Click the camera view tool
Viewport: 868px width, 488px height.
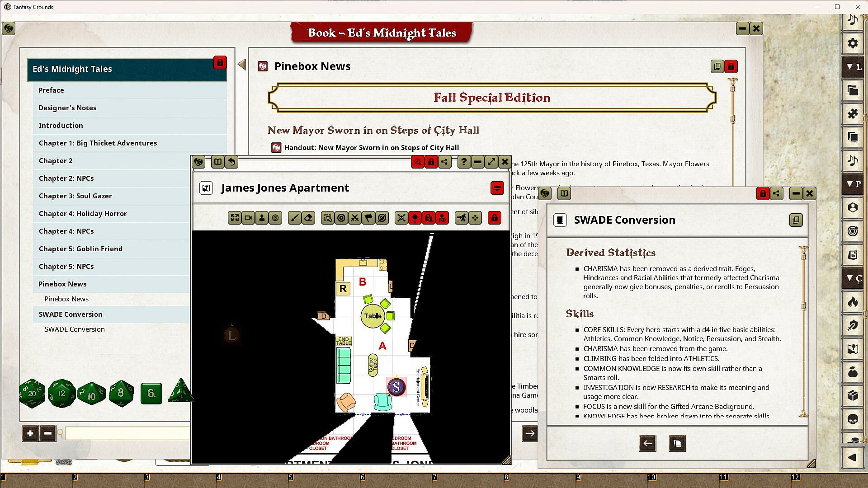pyautogui.click(x=248, y=218)
